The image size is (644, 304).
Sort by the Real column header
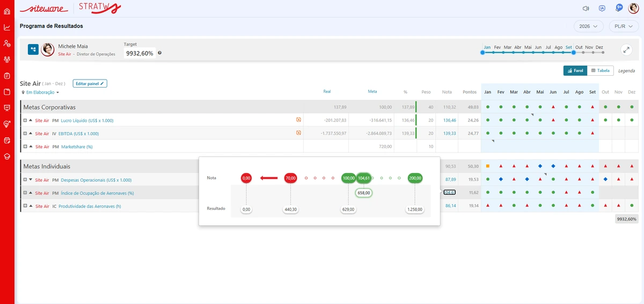[x=327, y=91]
